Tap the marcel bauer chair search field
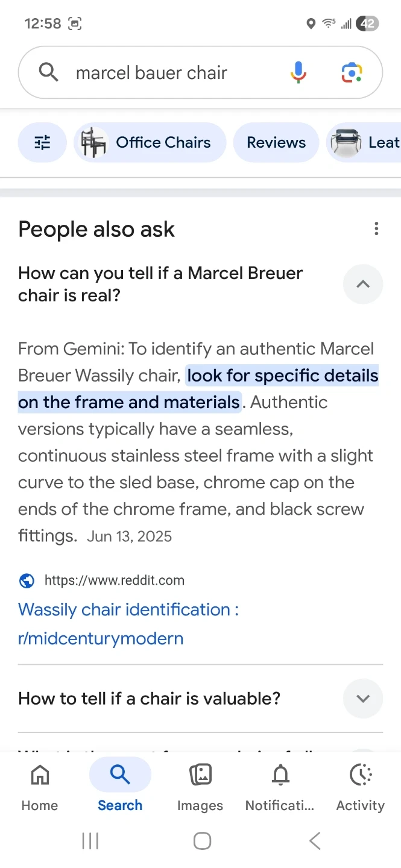This screenshot has height=868, width=401. click(169, 73)
